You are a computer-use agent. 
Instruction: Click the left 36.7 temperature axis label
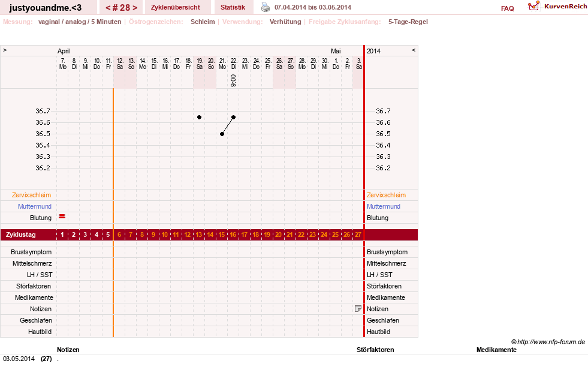(x=43, y=111)
